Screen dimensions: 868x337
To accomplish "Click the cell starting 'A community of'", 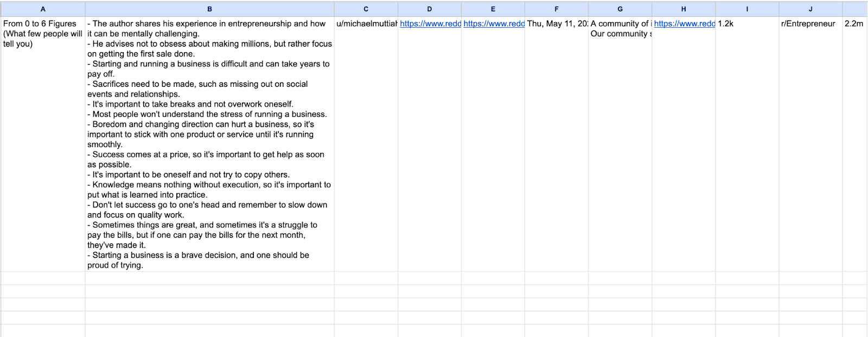I will [x=620, y=144].
